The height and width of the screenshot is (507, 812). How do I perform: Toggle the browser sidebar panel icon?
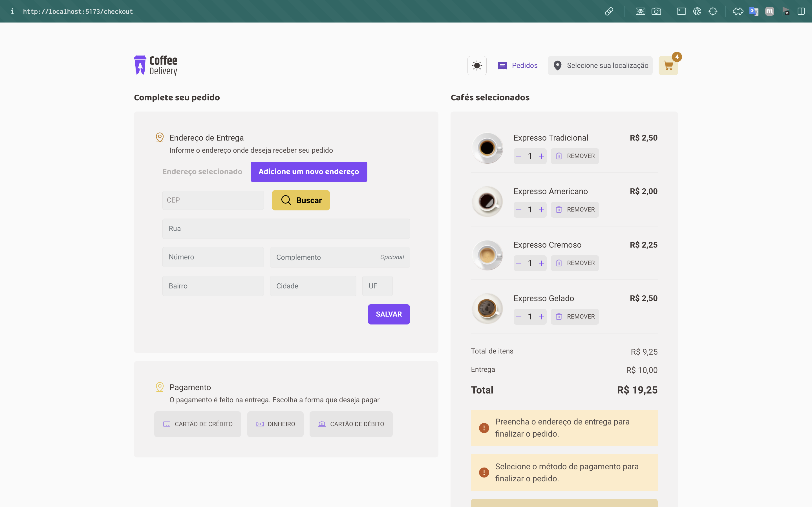(x=801, y=11)
